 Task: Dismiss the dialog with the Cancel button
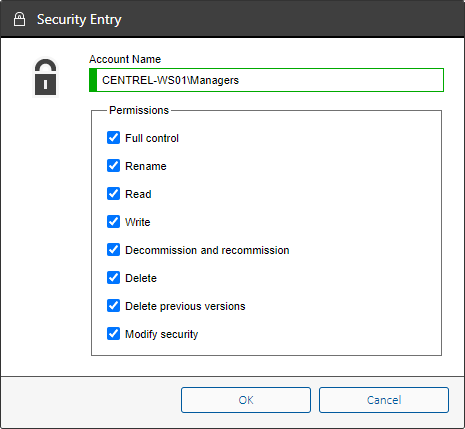coord(384,400)
